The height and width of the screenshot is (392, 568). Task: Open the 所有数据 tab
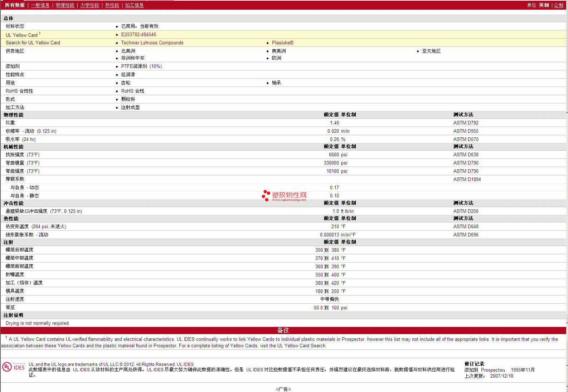(x=15, y=5)
